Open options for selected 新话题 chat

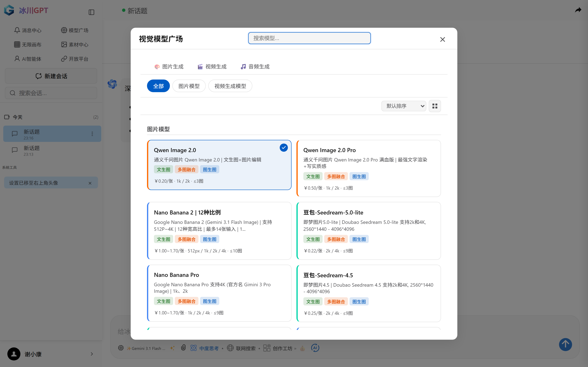(92, 134)
